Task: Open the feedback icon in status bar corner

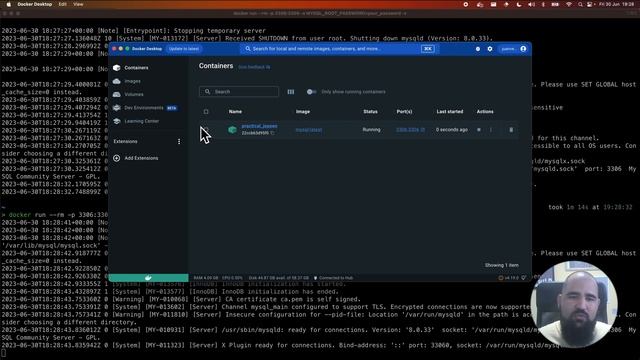Action: click(524, 278)
